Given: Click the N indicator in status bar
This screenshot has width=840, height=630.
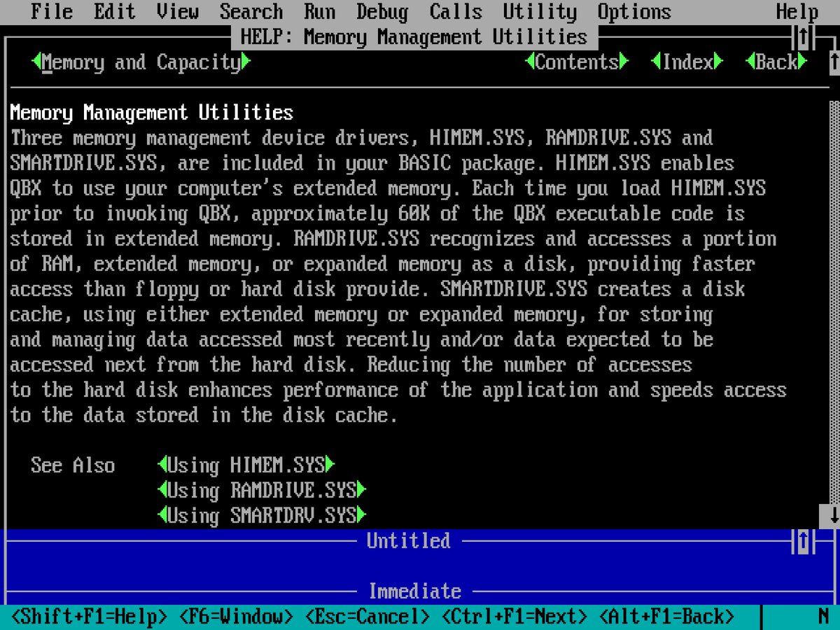Looking at the screenshot, I should (823, 617).
